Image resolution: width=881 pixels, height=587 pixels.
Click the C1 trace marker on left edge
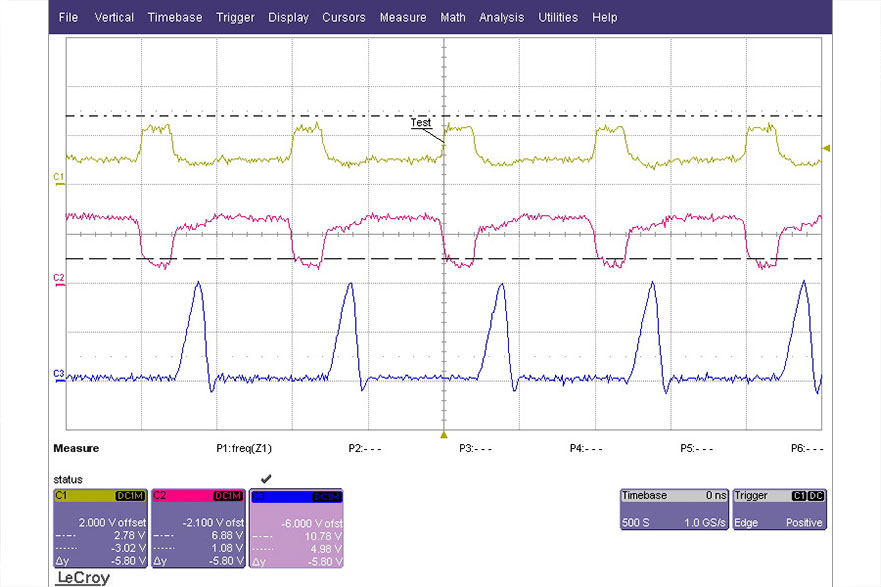point(58,177)
